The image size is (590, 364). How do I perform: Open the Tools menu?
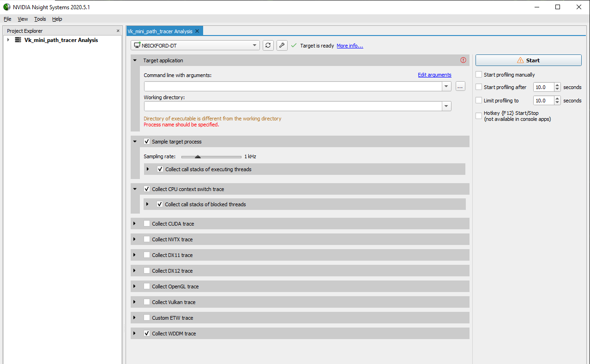pyautogui.click(x=40, y=19)
